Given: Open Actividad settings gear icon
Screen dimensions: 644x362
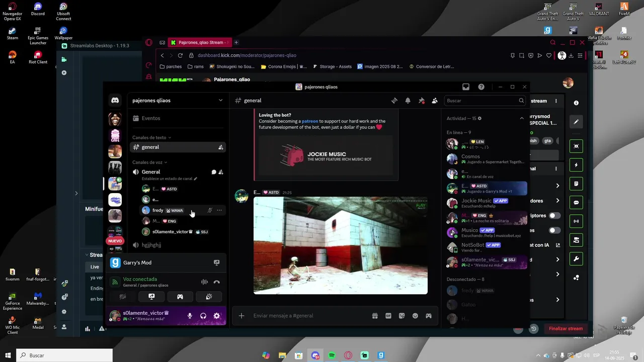Looking at the screenshot, I should tap(480, 118).
